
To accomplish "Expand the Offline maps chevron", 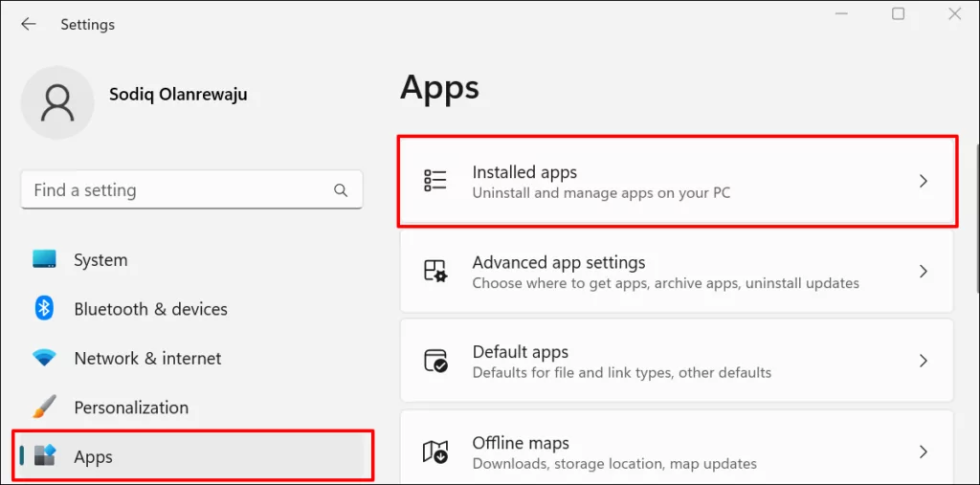I will (x=924, y=452).
